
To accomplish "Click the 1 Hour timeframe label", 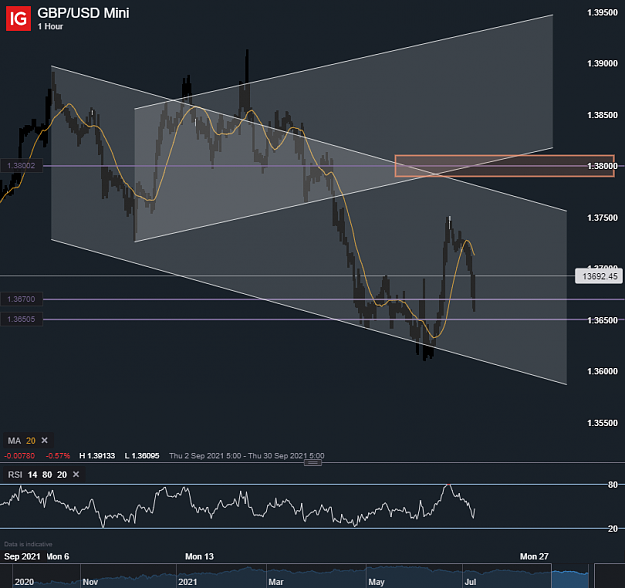I will 50,26.
